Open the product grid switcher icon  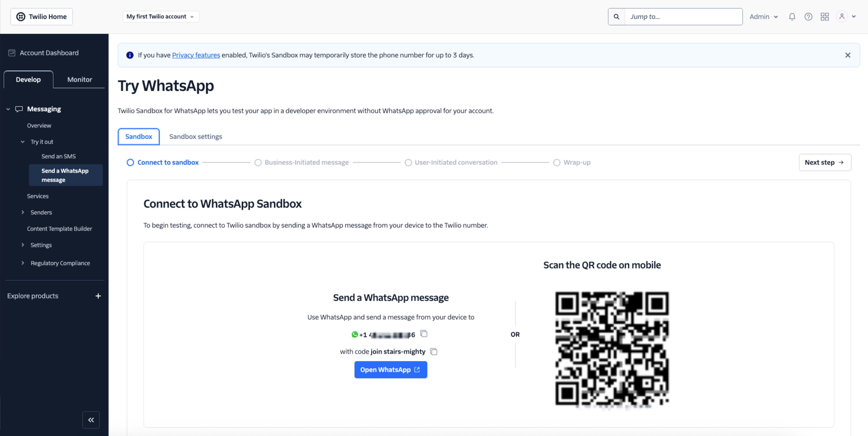click(x=824, y=17)
